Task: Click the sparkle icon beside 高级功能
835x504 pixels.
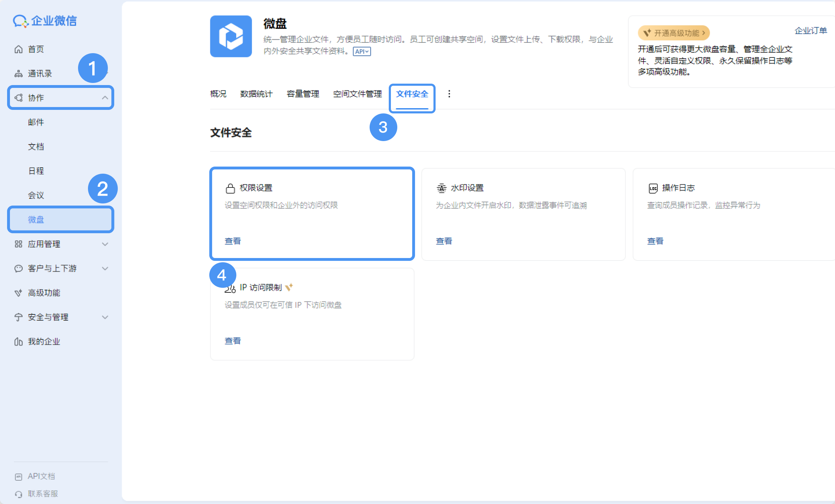Action: point(18,293)
